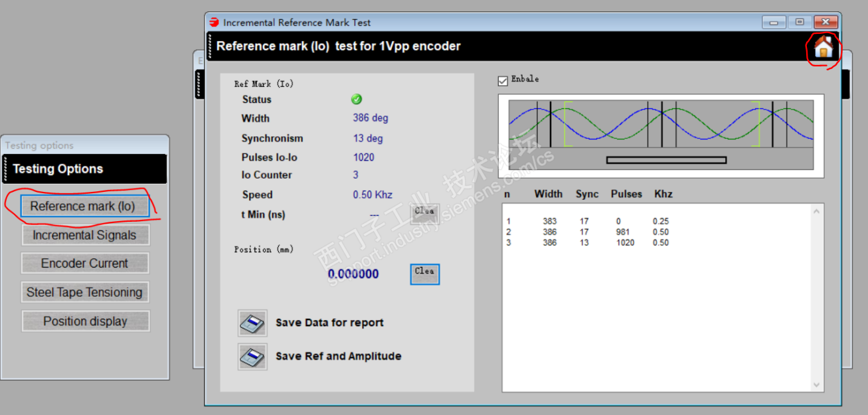The height and width of the screenshot is (415, 868).
Task: Clear the Position (mm) value
Action: coord(425,274)
